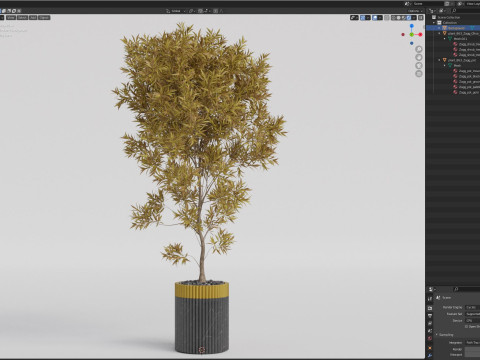Collapse the second plant_003 pot object
Image resolution: width=480 pixels, height=360 pixels.
point(439,60)
